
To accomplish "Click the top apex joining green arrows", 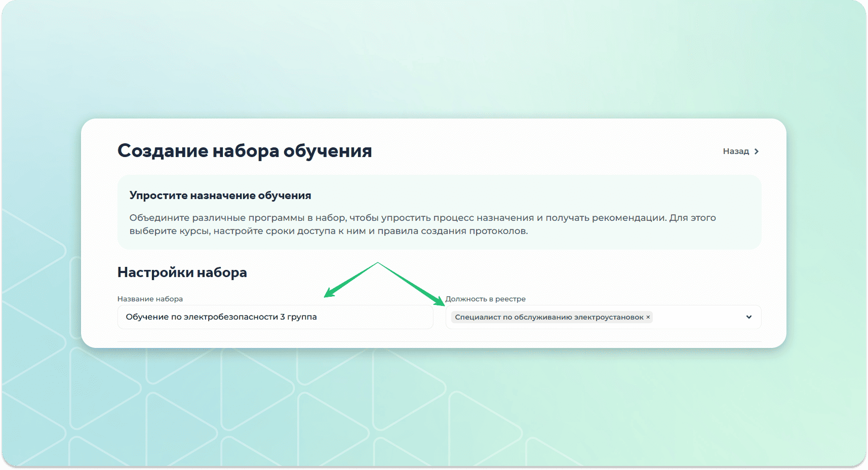I will (x=378, y=263).
